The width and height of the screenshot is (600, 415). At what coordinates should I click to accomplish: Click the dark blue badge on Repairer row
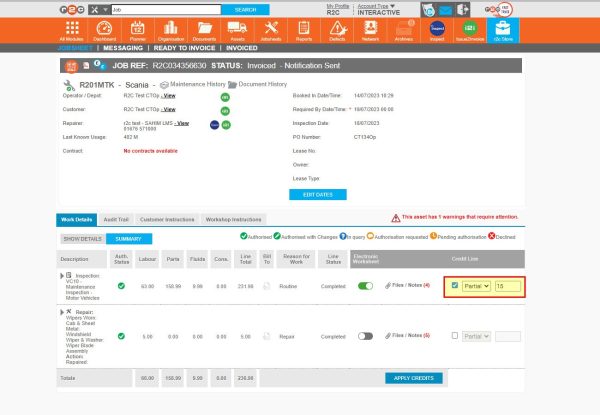coord(215,125)
